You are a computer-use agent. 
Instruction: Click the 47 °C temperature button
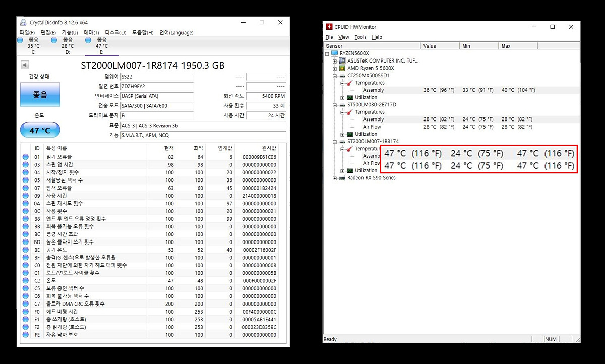tap(40, 130)
